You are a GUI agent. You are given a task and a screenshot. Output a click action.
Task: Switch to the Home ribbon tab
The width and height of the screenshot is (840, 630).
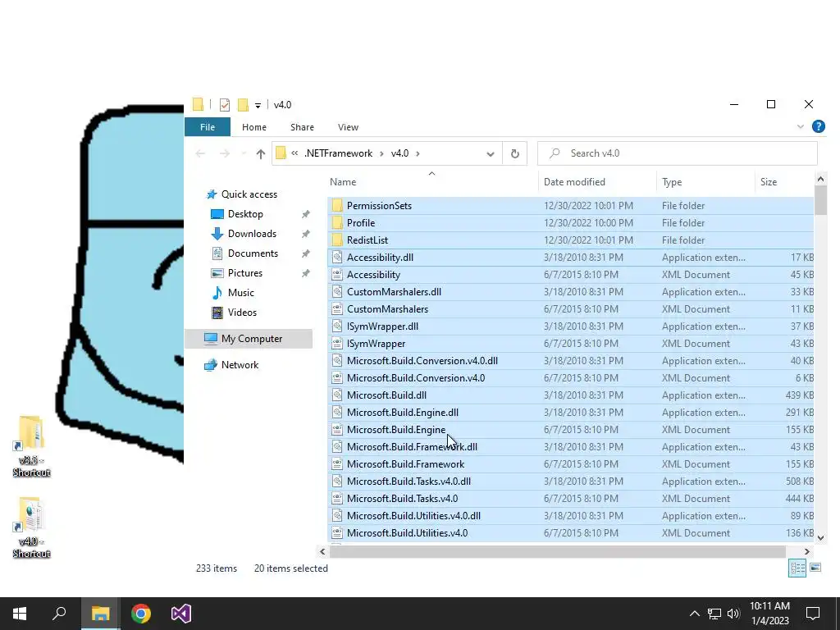click(254, 127)
